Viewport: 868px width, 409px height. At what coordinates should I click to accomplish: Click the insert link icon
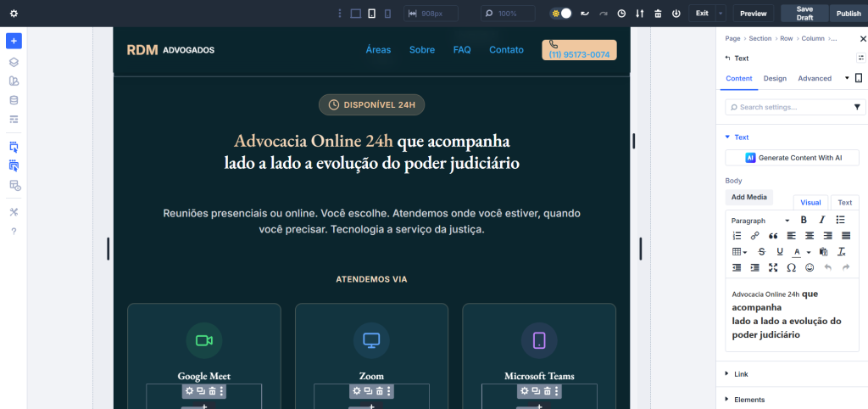coord(755,236)
